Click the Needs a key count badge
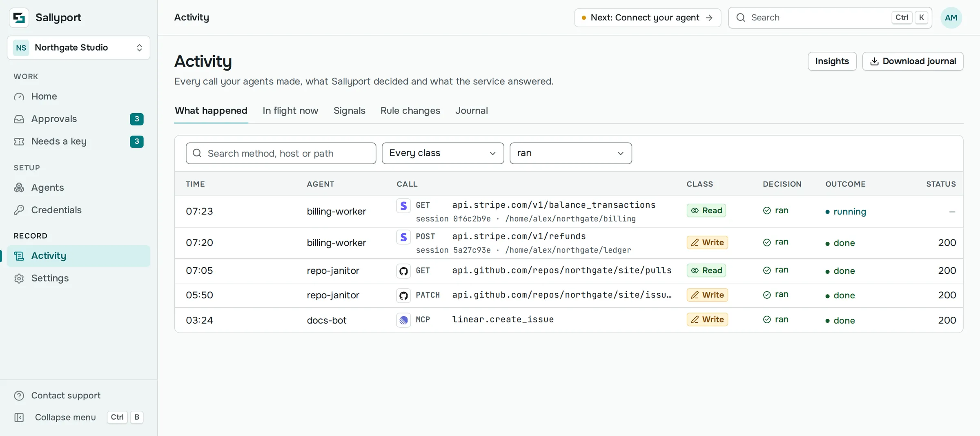Viewport: 980px width, 436px height. click(137, 141)
